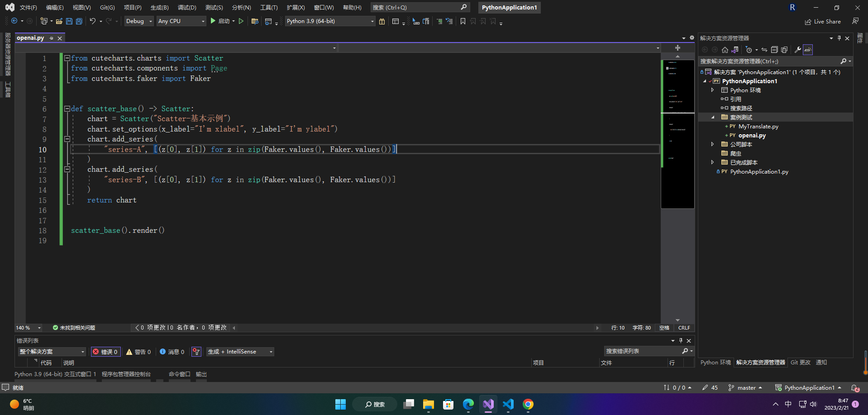The image size is (868, 415).
Task: Click the pending changes filter clock icon
Action: point(749,50)
